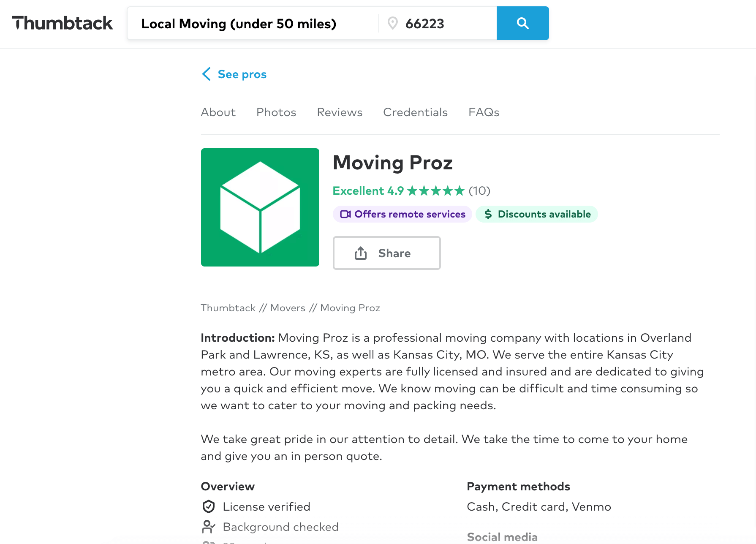Open the Photos tab
The image size is (756, 544).
pyautogui.click(x=276, y=112)
